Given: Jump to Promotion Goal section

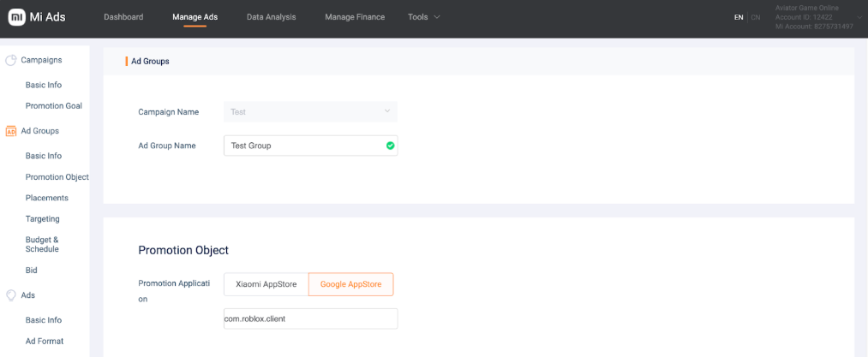Looking at the screenshot, I should (54, 106).
